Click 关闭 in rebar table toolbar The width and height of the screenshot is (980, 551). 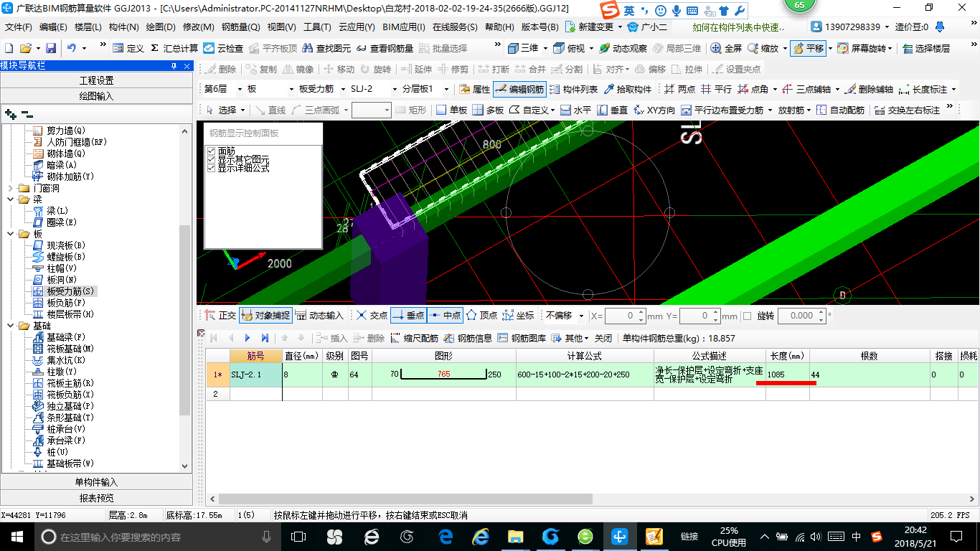pyautogui.click(x=603, y=338)
